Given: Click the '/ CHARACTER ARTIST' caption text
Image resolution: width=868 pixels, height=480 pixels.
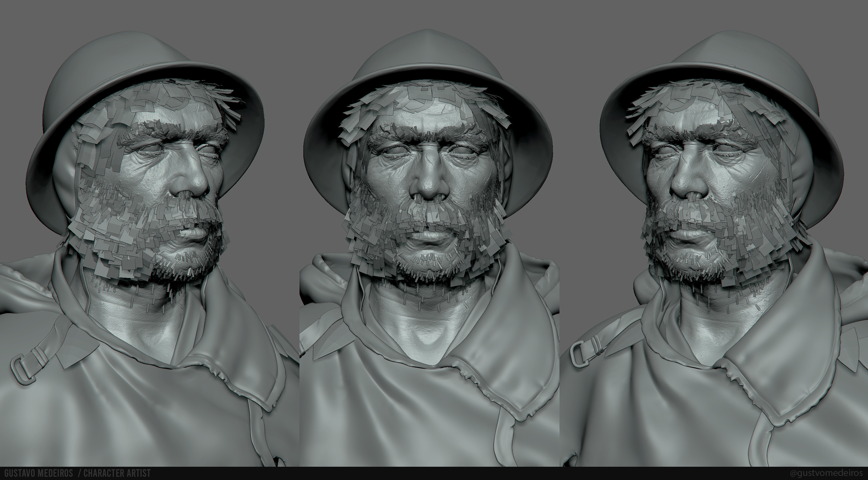Looking at the screenshot, I should tap(114, 473).
